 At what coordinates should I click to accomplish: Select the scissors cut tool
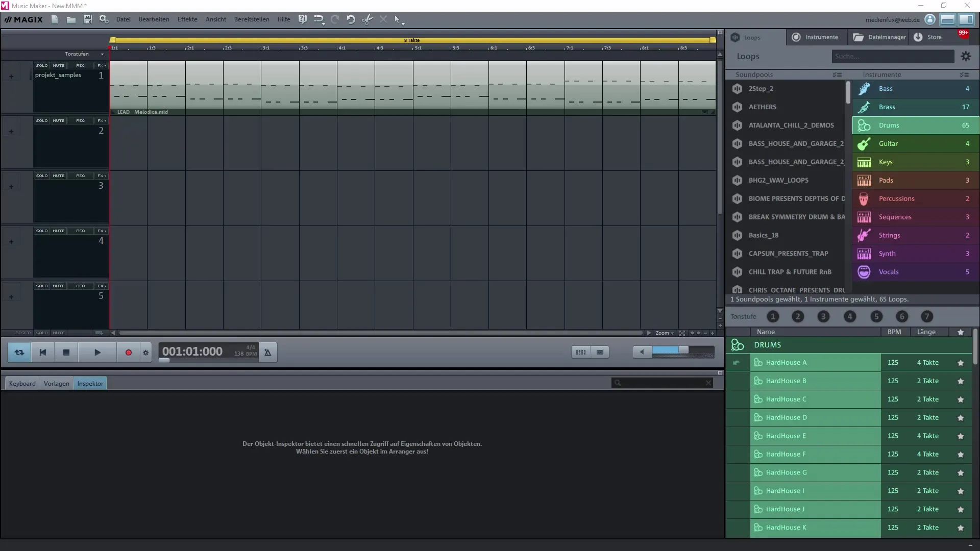coord(367,19)
